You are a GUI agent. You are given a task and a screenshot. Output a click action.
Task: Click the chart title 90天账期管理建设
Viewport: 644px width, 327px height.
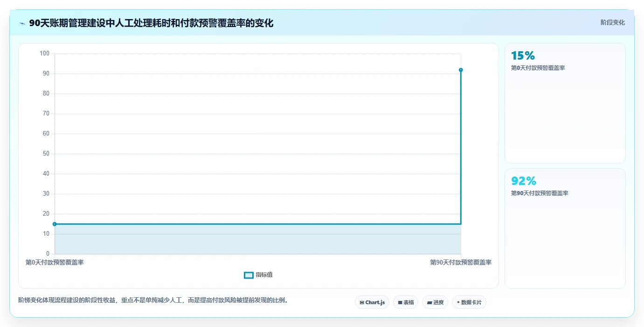[151, 23]
